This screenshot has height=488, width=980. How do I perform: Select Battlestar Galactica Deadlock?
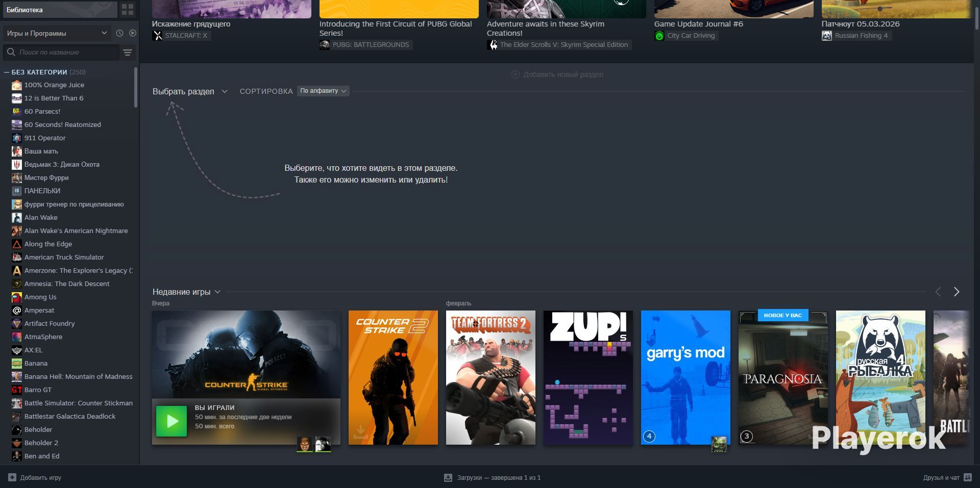click(x=70, y=417)
